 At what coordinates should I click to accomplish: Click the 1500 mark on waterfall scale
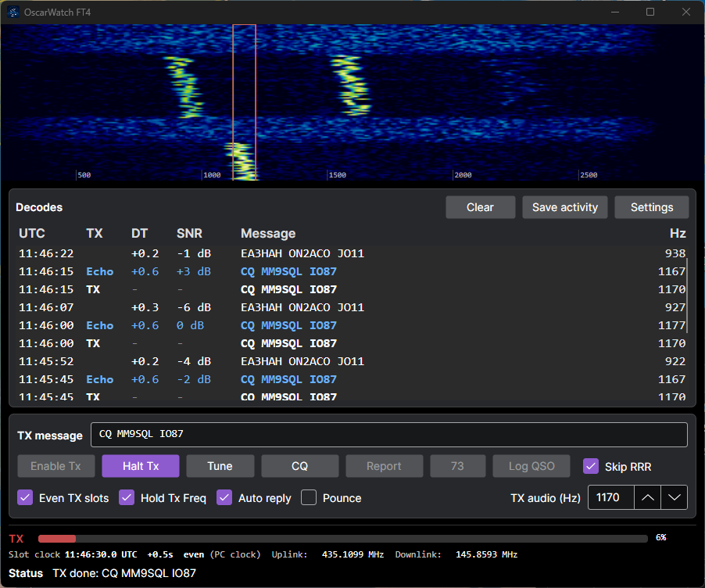point(337,175)
